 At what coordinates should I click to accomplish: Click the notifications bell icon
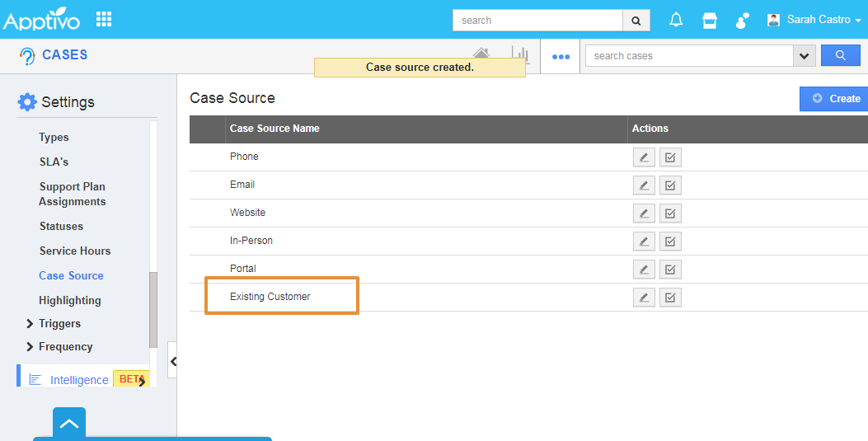676,20
